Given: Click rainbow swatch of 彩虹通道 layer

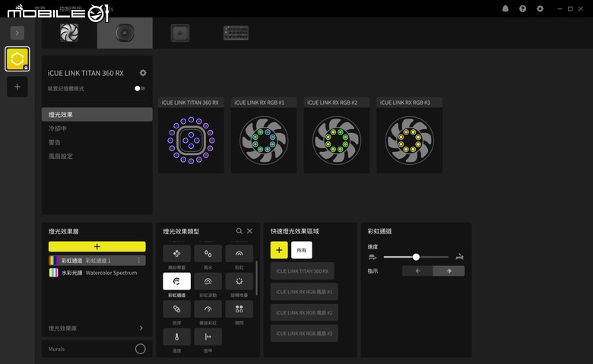Looking at the screenshot, I should 54,261.
